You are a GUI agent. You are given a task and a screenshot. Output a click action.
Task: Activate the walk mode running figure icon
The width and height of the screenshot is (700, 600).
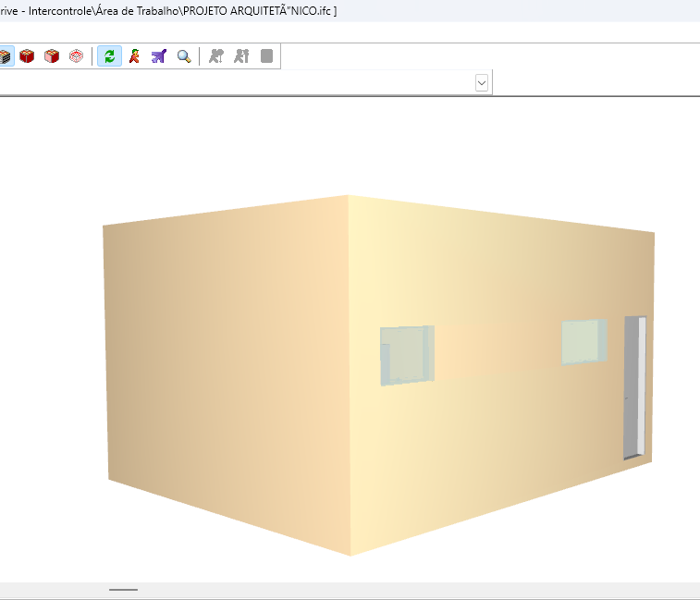pos(134,56)
